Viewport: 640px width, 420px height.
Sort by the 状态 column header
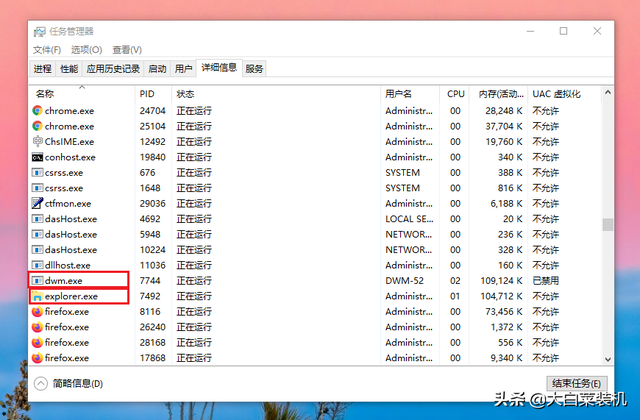276,94
